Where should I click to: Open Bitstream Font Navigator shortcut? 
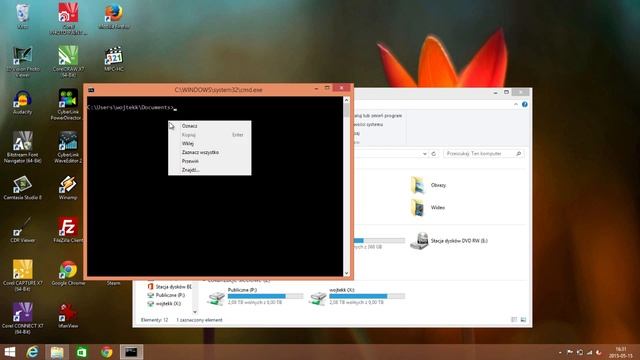22,147
